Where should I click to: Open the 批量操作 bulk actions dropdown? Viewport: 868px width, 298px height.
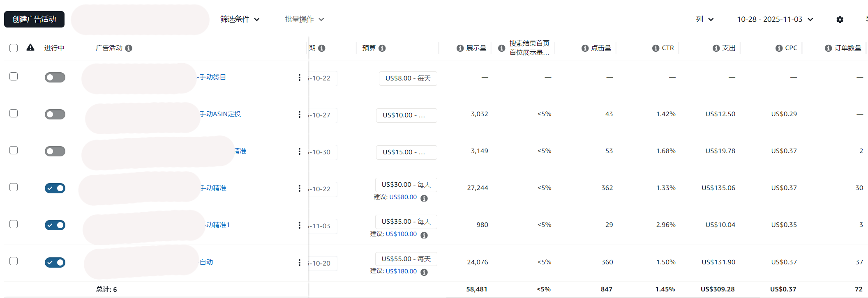coord(304,19)
